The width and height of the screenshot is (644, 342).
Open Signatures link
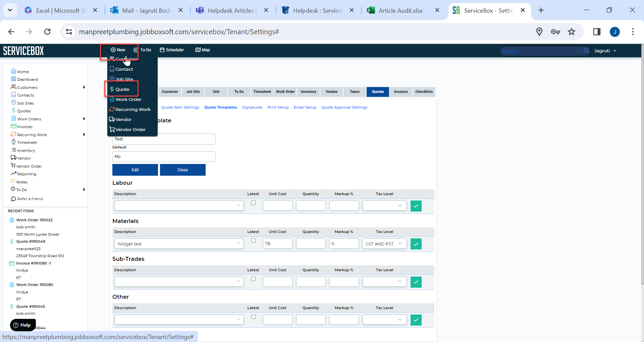(x=252, y=107)
